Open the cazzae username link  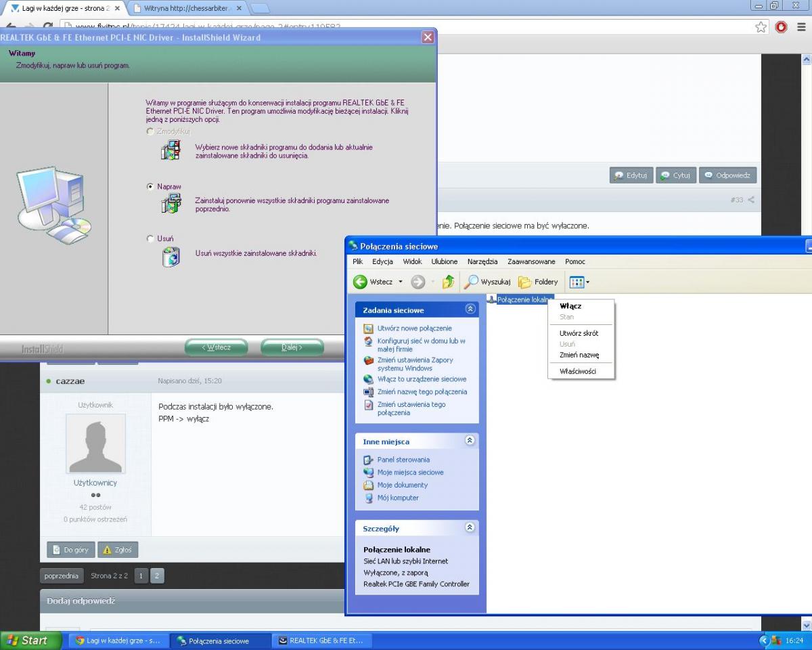pyautogui.click(x=70, y=381)
